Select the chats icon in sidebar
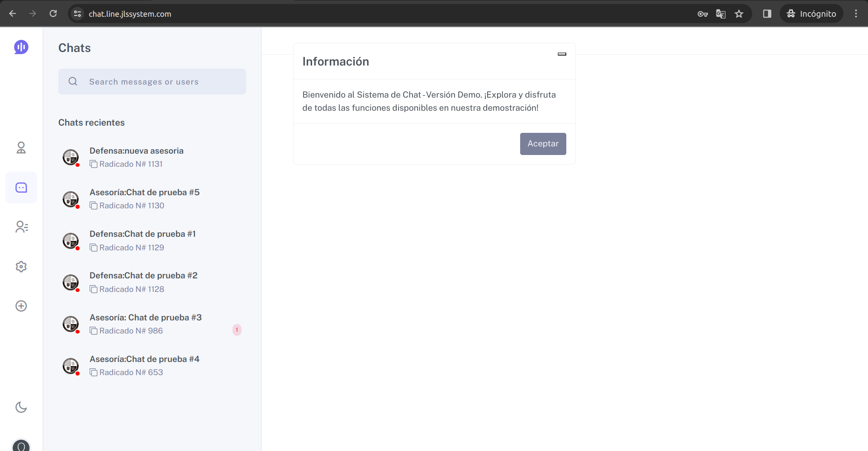Image resolution: width=868 pixels, height=451 pixels. click(21, 188)
